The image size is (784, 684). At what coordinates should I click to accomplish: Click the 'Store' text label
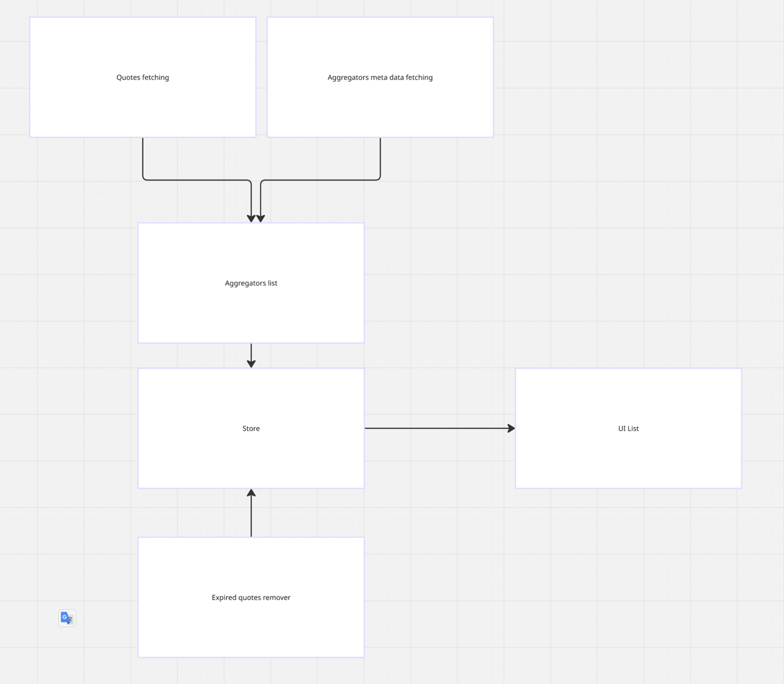click(x=251, y=428)
